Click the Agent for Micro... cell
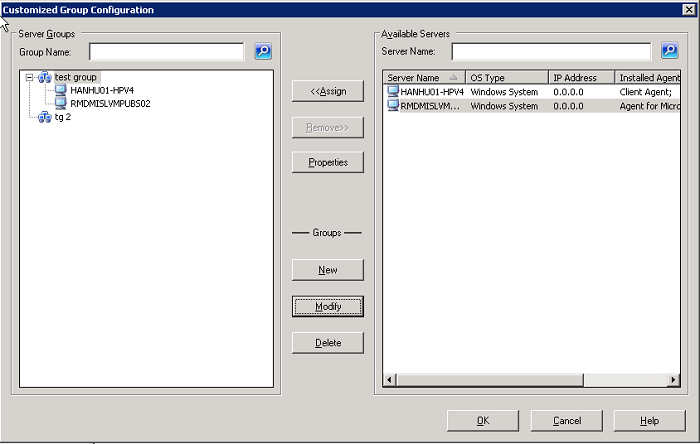This screenshot has height=444, width=700. pos(650,106)
